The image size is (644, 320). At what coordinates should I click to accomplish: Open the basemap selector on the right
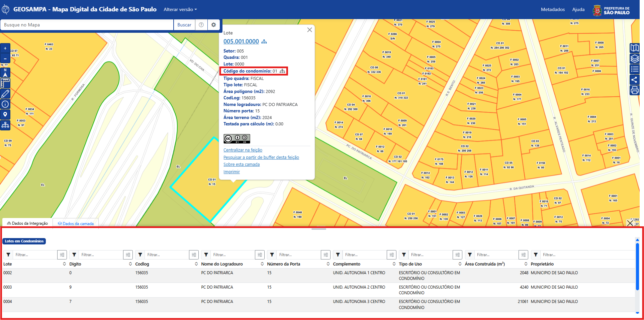(635, 48)
